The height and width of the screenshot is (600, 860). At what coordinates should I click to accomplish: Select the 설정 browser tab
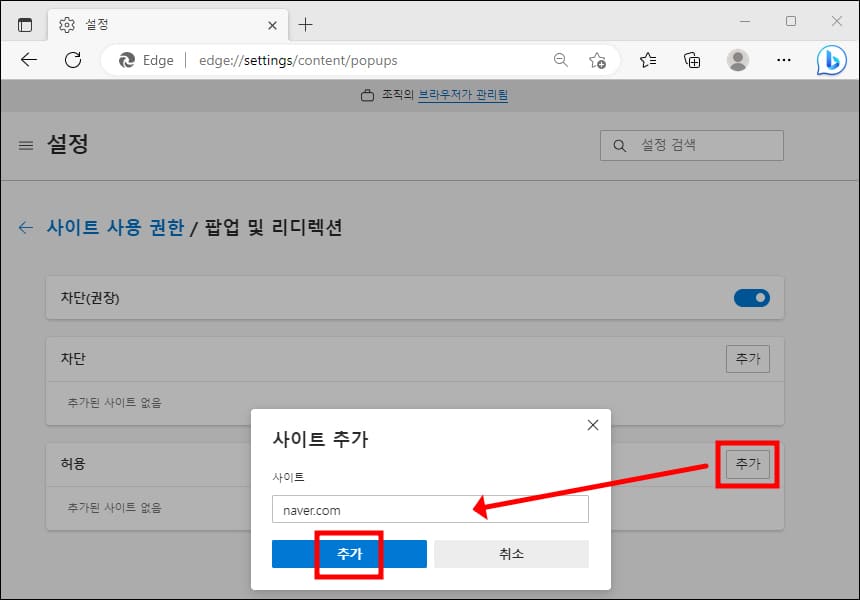[x=140, y=24]
